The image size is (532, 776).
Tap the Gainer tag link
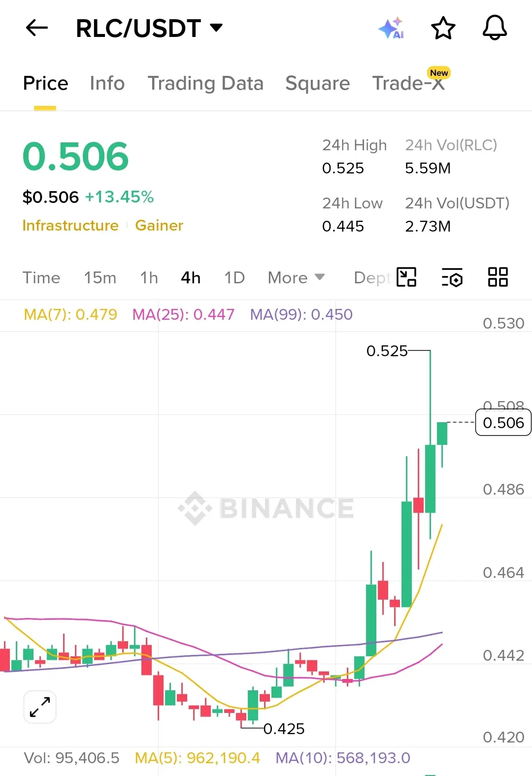(x=159, y=225)
